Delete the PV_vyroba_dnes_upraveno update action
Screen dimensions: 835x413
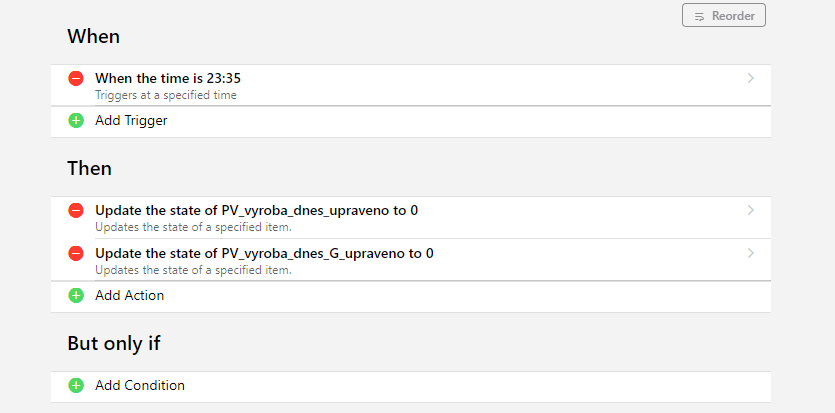click(76, 210)
